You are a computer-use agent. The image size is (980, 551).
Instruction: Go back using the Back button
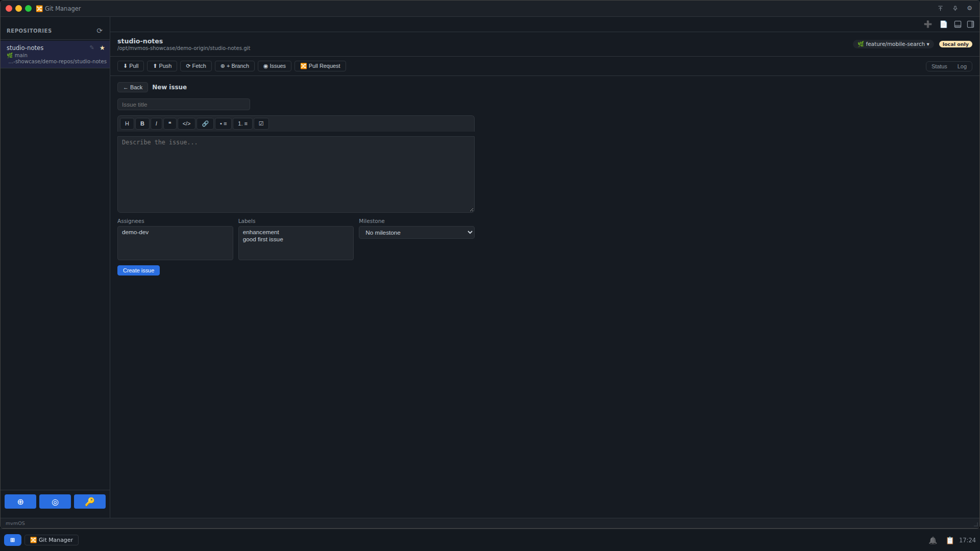(x=133, y=87)
